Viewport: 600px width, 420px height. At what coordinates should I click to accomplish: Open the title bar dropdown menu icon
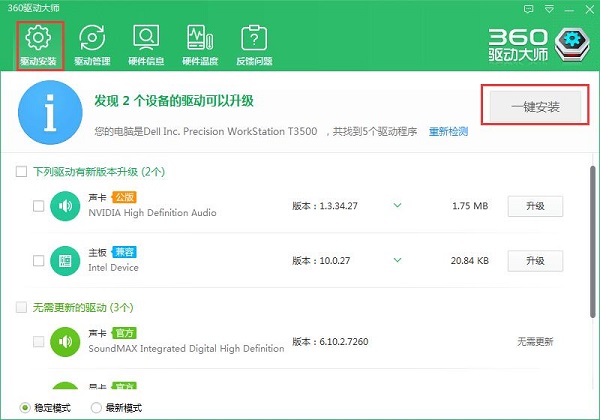tap(549, 9)
